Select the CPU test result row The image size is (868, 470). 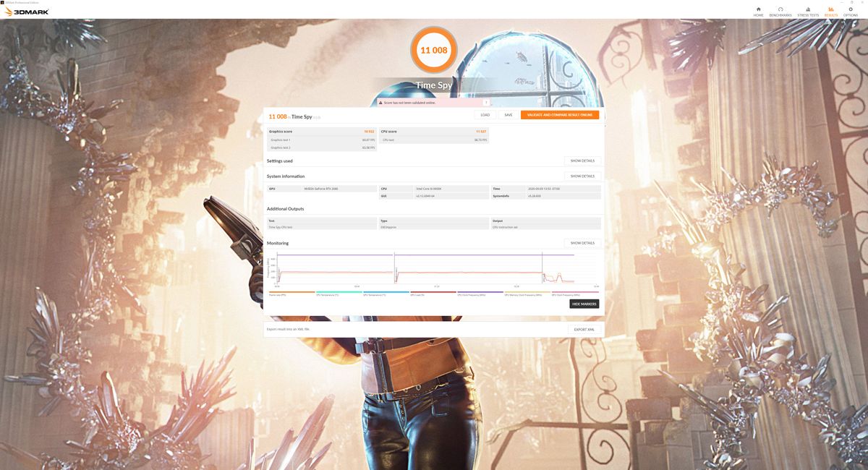pos(434,140)
